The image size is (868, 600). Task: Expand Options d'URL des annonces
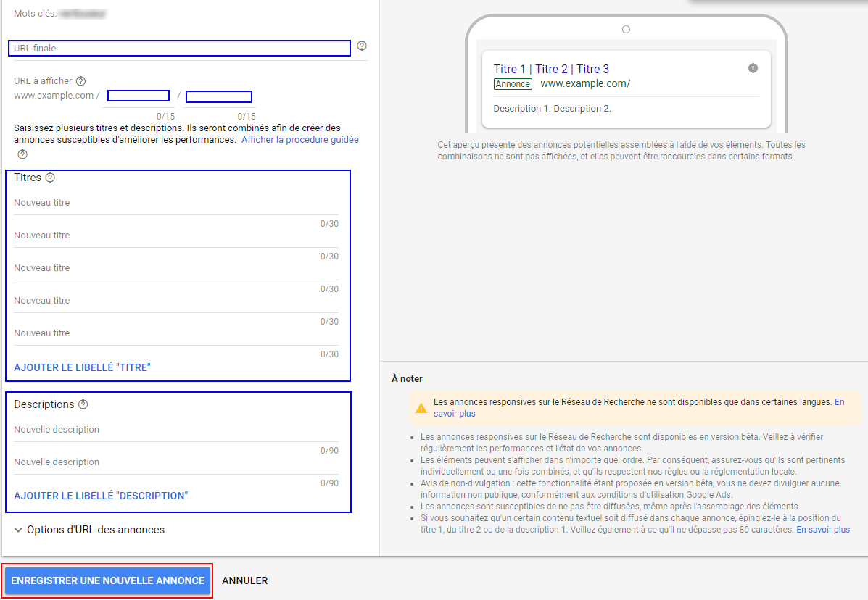tap(88, 530)
